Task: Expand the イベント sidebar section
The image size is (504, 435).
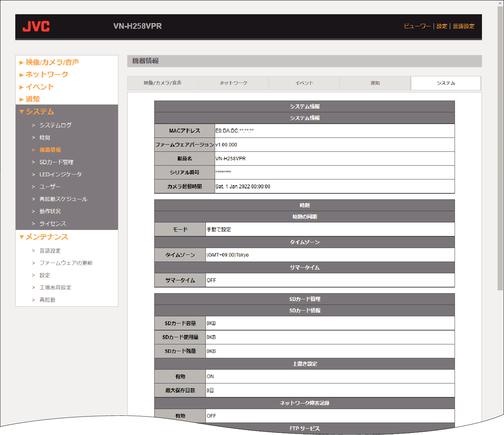Action: (x=37, y=87)
